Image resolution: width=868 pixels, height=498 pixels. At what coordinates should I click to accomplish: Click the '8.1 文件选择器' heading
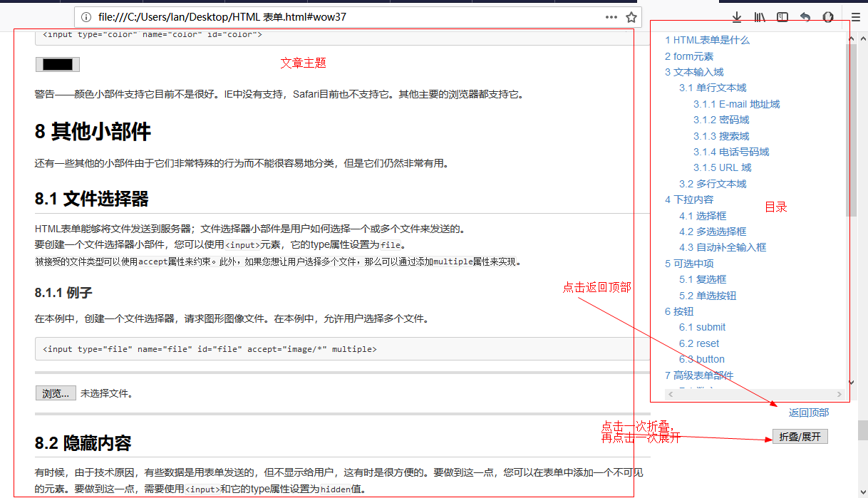click(91, 199)
